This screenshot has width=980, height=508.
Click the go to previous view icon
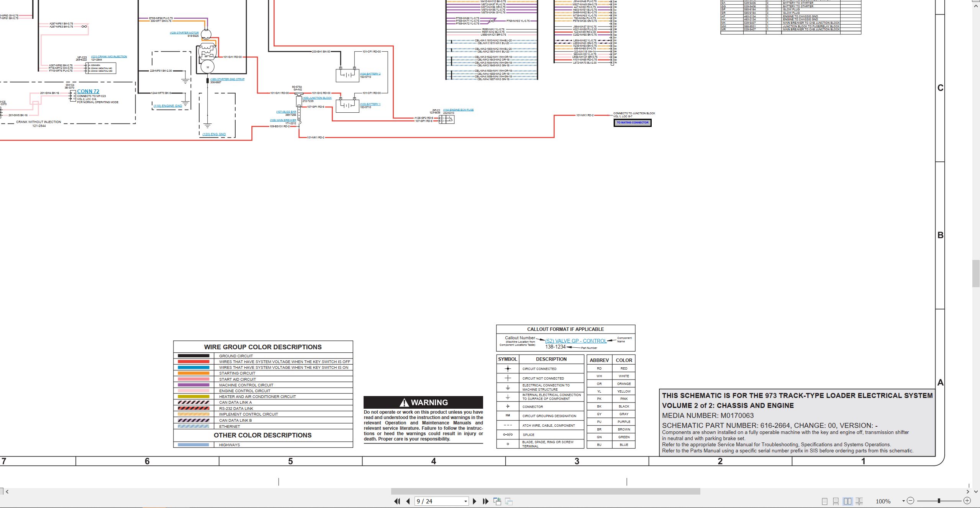click(x=497, y=501)
